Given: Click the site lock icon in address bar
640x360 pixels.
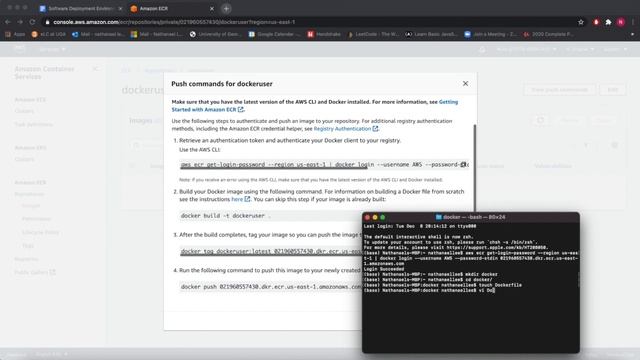Looking at the screenshot, I should pos(47,22).
